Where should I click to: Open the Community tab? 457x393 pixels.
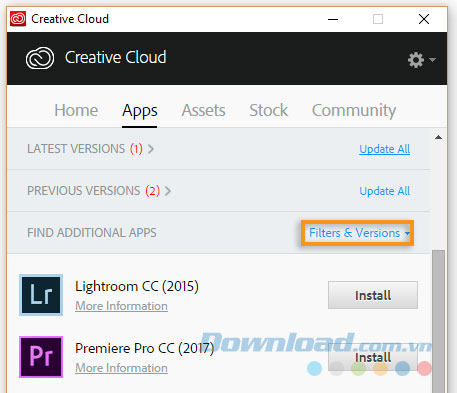[x=354, y=111]
